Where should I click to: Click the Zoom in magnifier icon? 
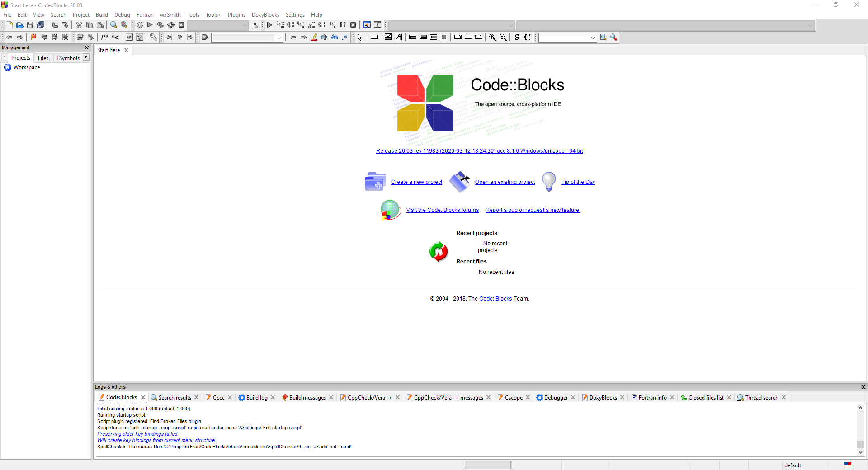[x=493, y=37]
